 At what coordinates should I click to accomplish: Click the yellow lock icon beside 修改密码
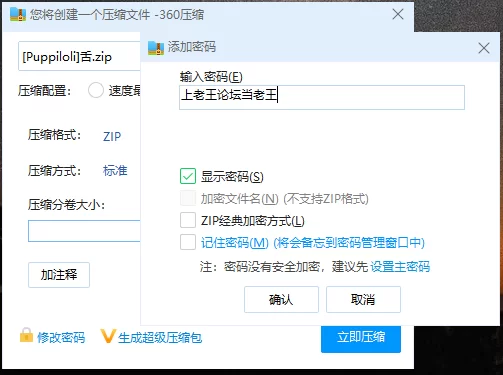[26, 336]
